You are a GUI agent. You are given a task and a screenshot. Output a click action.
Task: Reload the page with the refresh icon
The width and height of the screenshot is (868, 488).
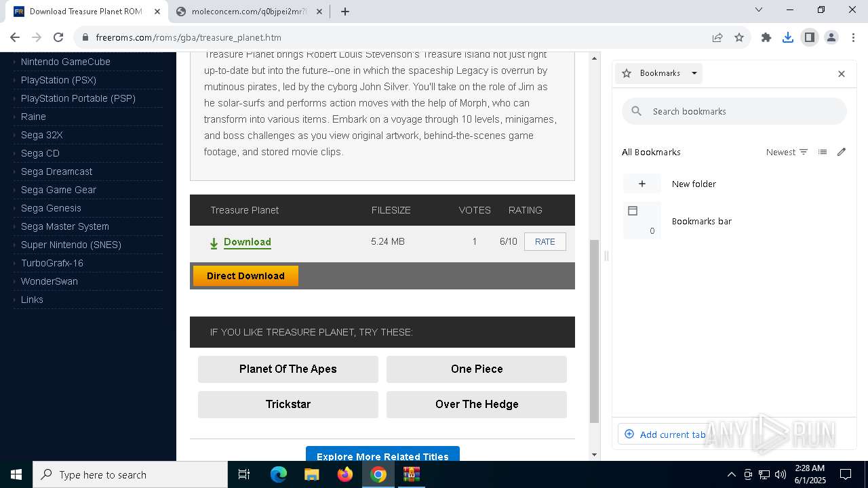pyautogui.click(x=58, y=37)
